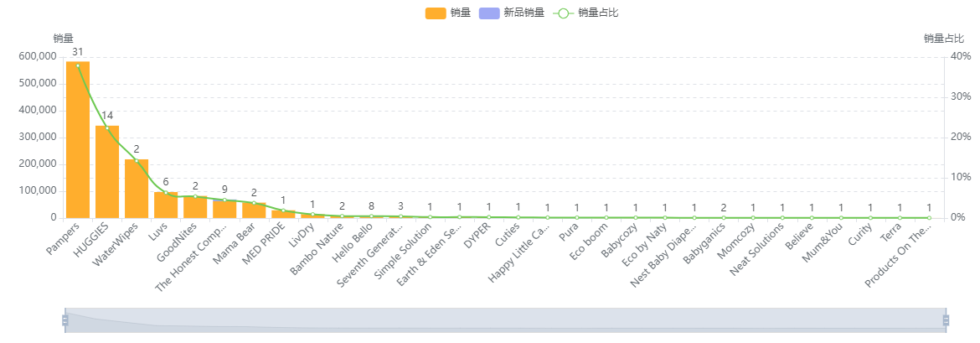Screen dimensions: 980x343
Task: Click the Mama Bear bar
Action: (254, 210)
